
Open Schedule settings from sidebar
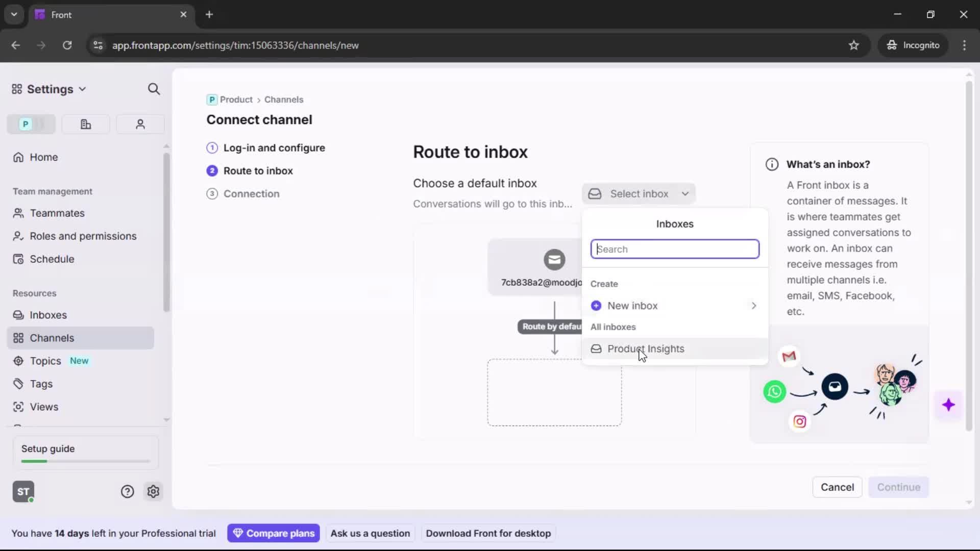point(51,259)
